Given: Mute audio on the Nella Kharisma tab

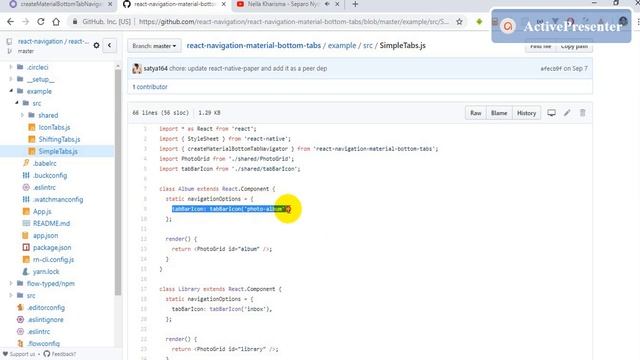Looking at the screenshot, I should pos(327,4).
